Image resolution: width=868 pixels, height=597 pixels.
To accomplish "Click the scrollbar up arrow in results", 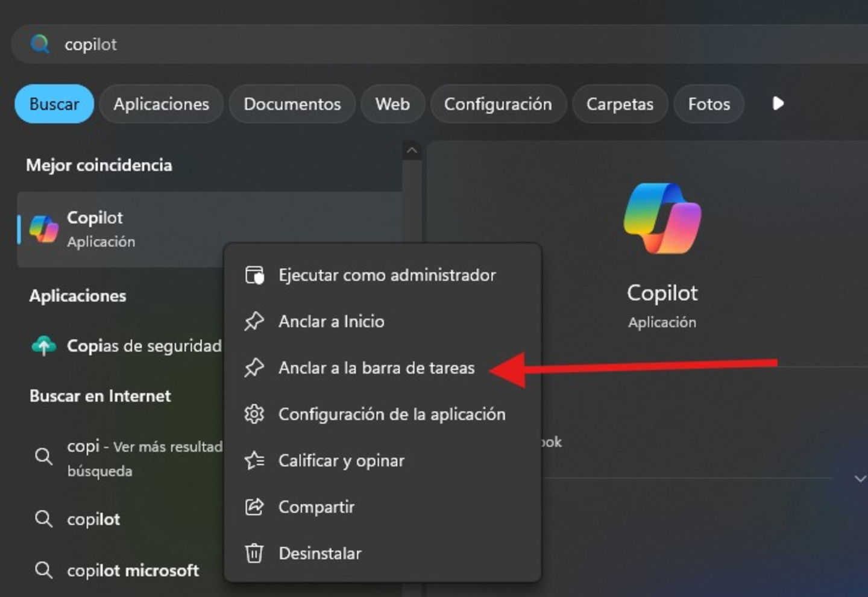I will coord(412,150).
